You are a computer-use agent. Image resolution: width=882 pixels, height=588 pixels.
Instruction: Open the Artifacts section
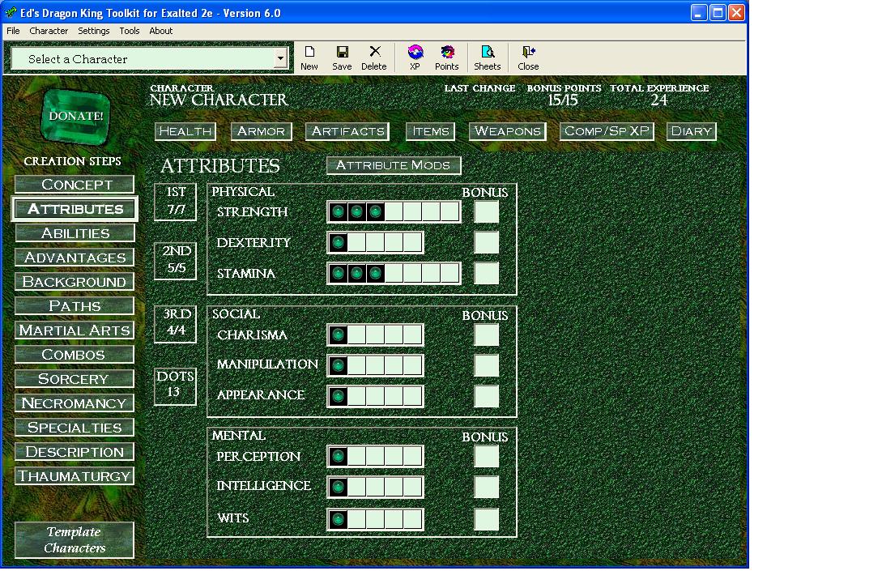(x=347, y=131)
